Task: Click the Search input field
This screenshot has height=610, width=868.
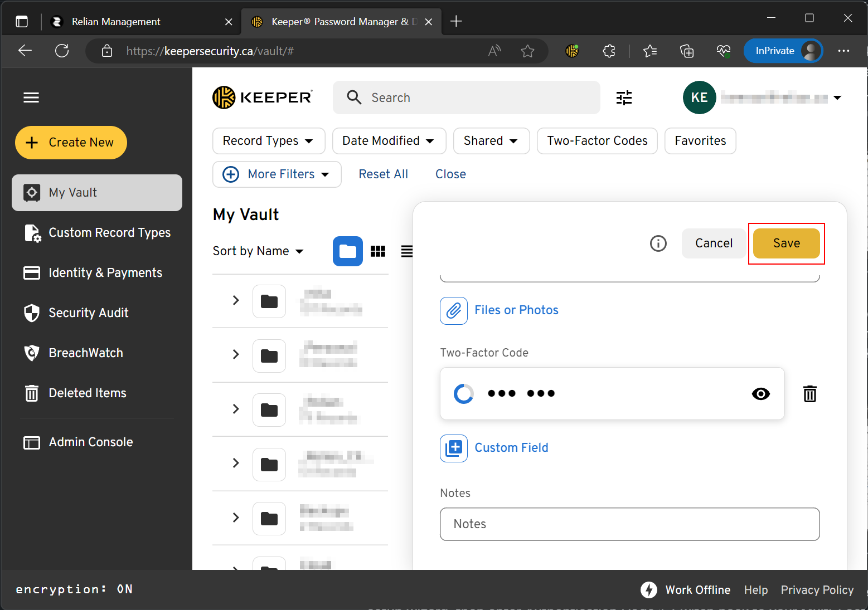Action: click(466, 97)
